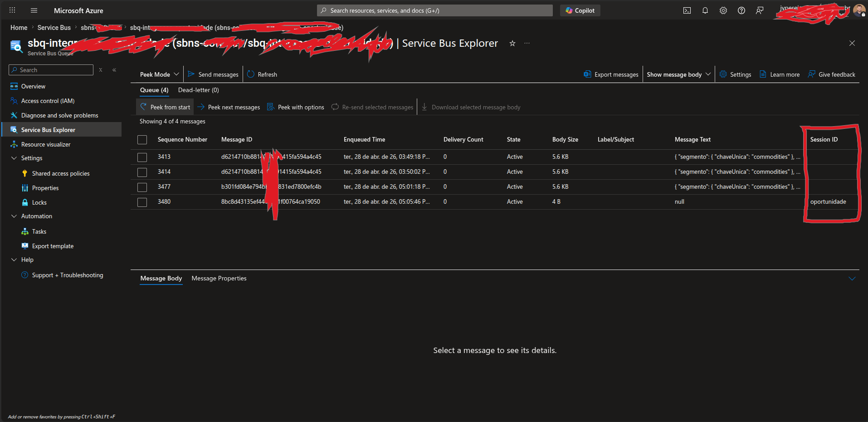The height and width of the screenshot is (422, 868).
Task: Switch to the Queue (4) tab
Action: [154, 90]
